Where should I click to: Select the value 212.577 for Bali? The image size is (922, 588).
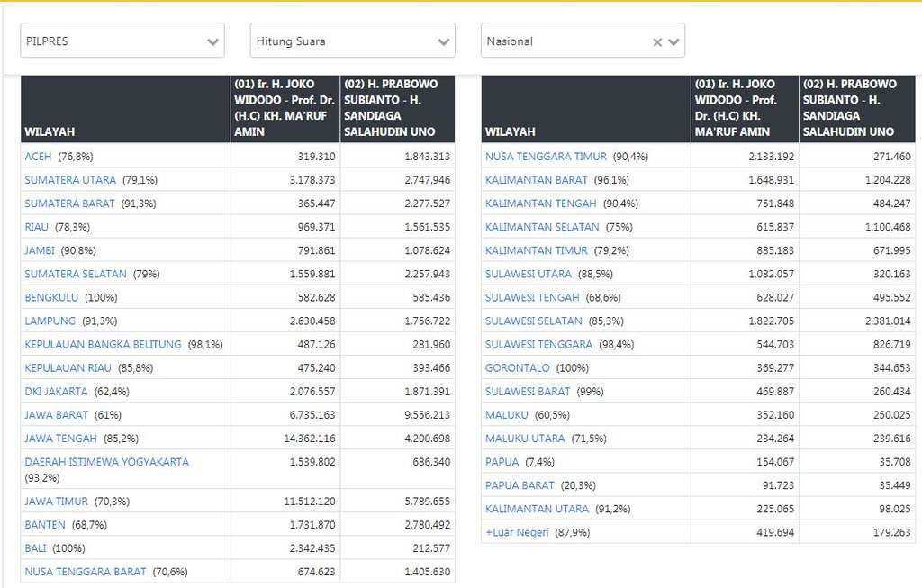[431, 548]
